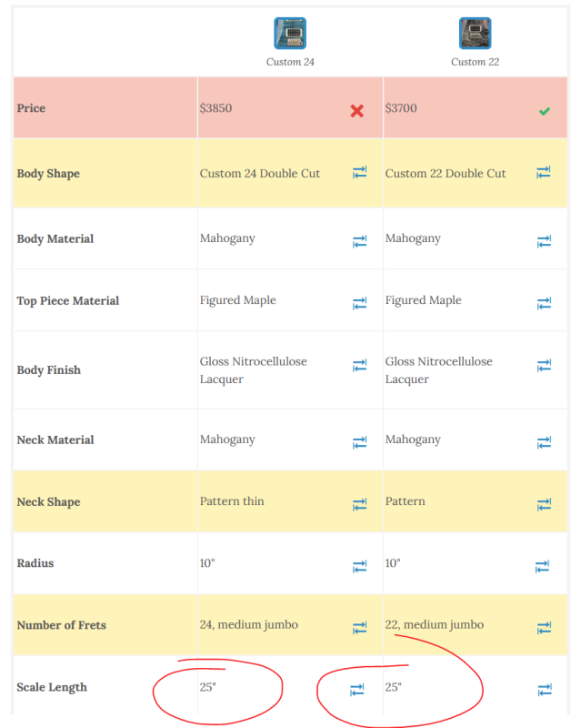The image size is (581, 728).
Task: Click swap arrows for Custom 24 Body Finish
Action: coord(360,366)
